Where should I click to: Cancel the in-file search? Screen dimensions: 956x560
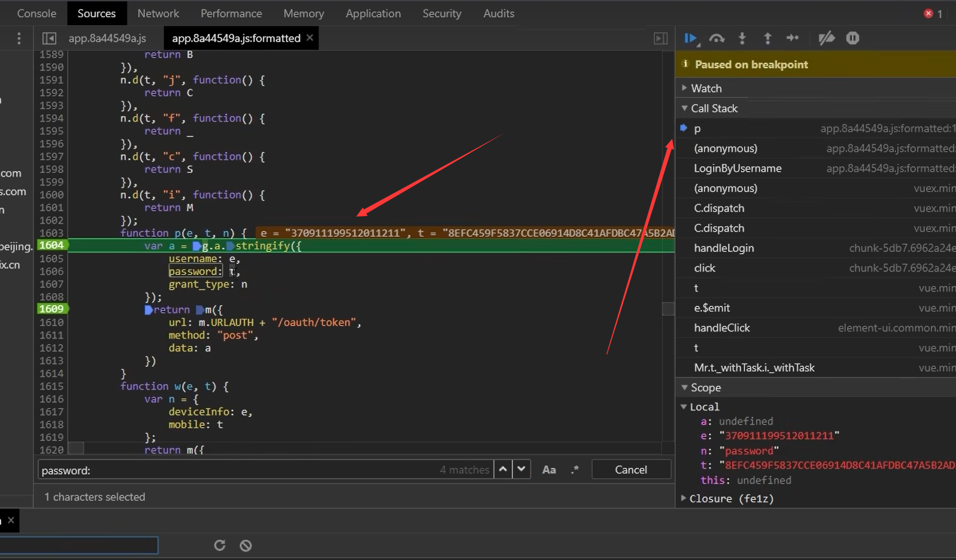[x=631, y=470]
